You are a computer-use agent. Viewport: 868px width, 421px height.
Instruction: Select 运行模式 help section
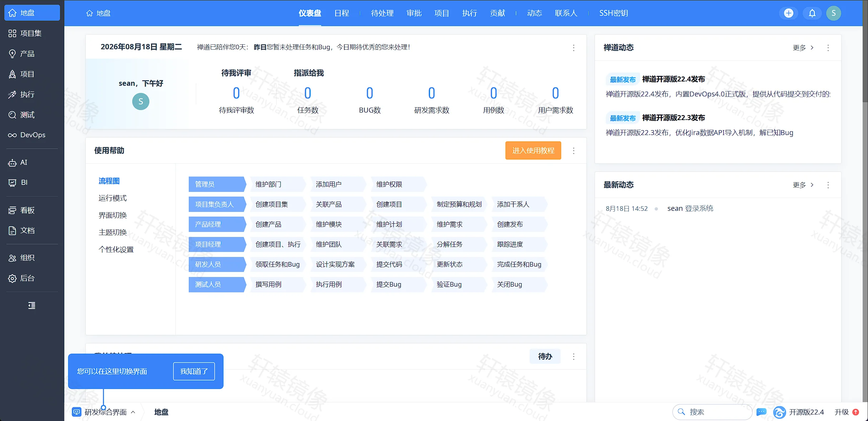point(113,198)
